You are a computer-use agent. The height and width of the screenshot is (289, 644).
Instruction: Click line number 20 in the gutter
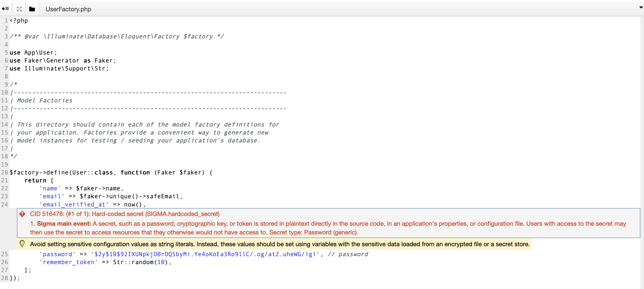coord(5,172)
